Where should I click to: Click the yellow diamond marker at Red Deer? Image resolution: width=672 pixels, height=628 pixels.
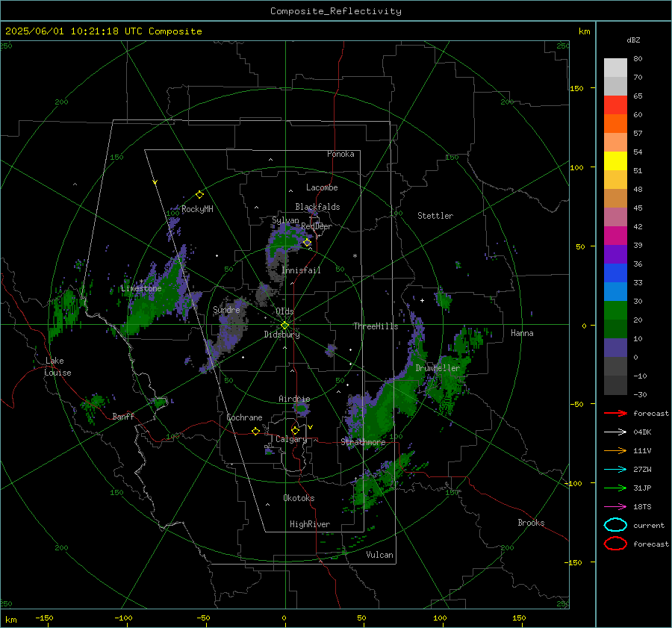pos(308,243)
